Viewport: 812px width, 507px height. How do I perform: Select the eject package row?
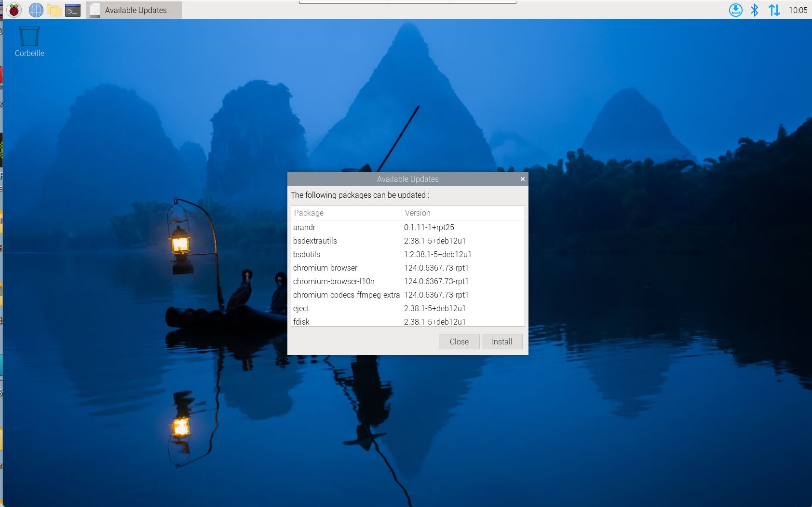click(407, 308)
